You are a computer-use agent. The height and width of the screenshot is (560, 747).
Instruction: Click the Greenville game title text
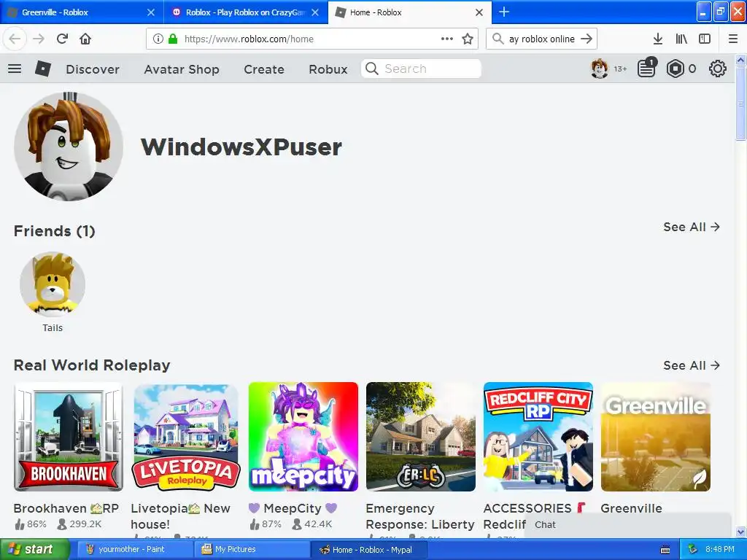coord(631,508)
